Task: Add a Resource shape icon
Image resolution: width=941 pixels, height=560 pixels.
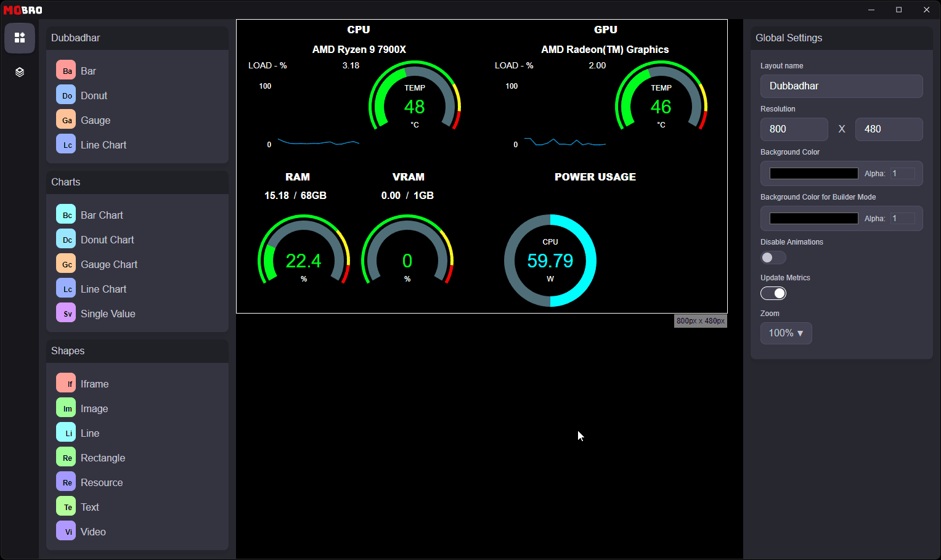Action: click(66, 482)
